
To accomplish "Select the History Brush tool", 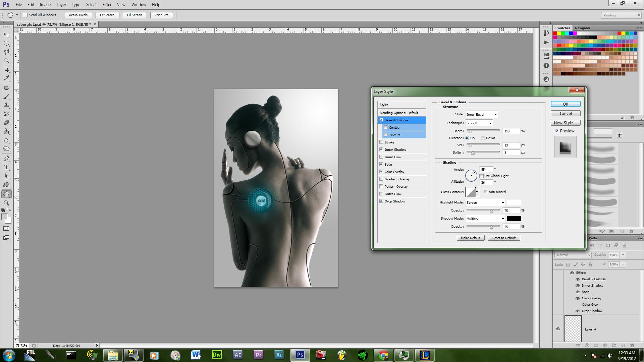I will click(6, 114).
